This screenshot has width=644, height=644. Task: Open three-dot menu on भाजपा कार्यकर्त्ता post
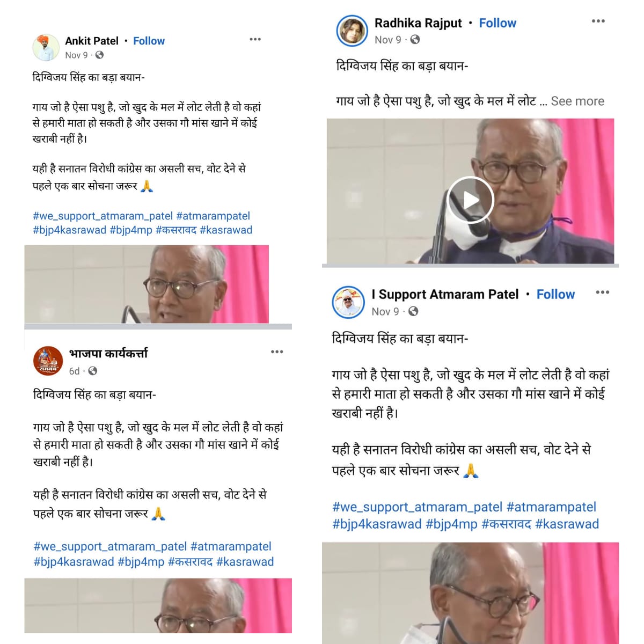(x=277, y=352)
